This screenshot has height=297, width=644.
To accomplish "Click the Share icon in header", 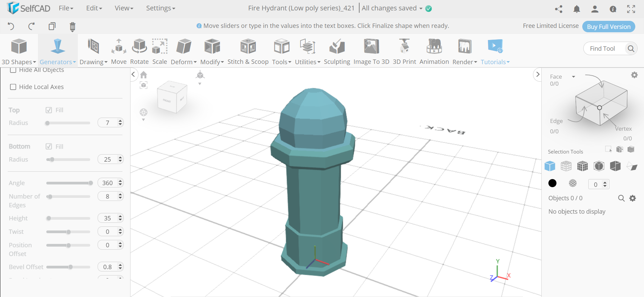I will point(558,9).
